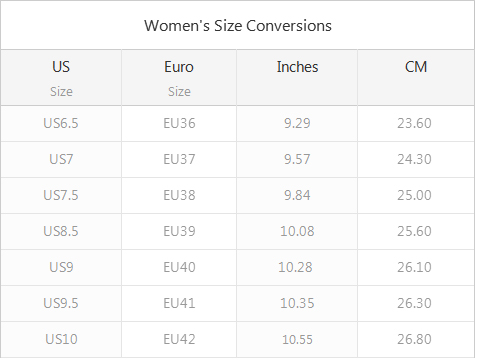Click the US8.5 size cell
The height and width of the screenshot is (360, 477).
(61, 231)
